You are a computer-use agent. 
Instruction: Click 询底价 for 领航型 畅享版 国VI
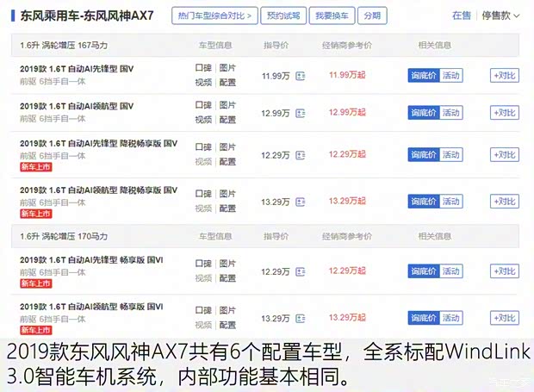[424, 318]
